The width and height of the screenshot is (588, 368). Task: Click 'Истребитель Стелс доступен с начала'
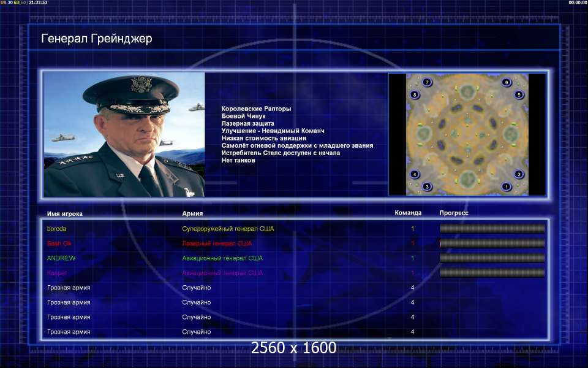coord(281,153)
